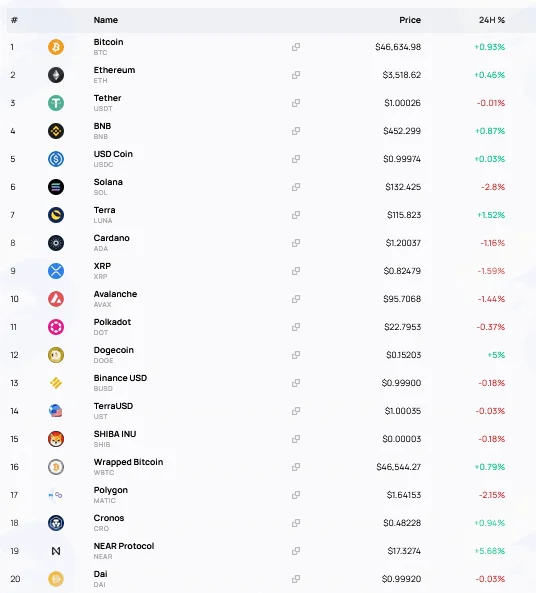Sort by 24H % column header

tap(492, 20)
